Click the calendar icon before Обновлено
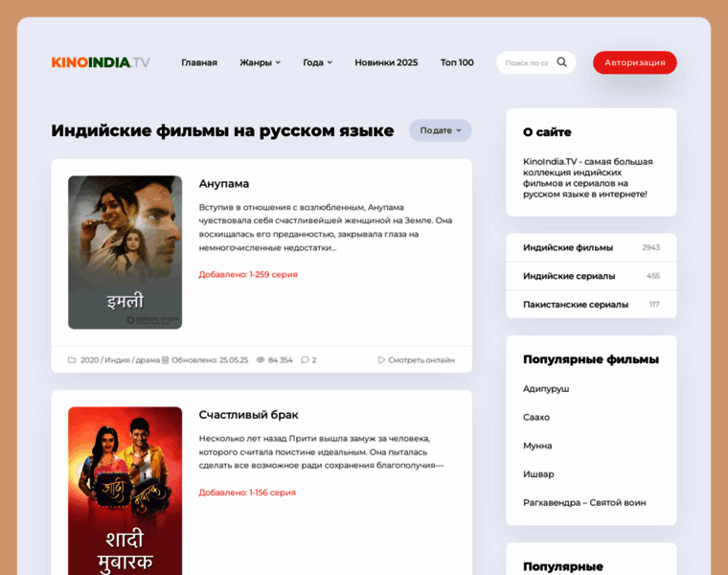This screenshot has width=728, height=575. click(166, 360)
